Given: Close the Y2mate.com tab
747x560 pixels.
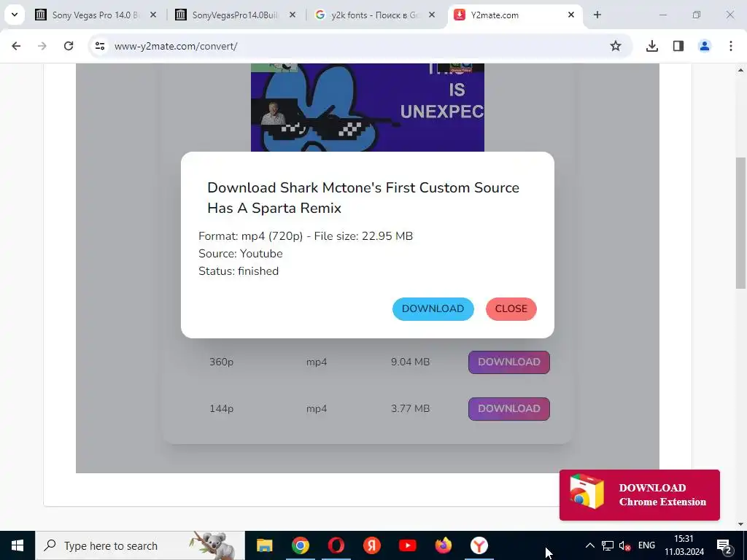Looking at the screenshot, I should pyautogui.click(x=570, y=15).
